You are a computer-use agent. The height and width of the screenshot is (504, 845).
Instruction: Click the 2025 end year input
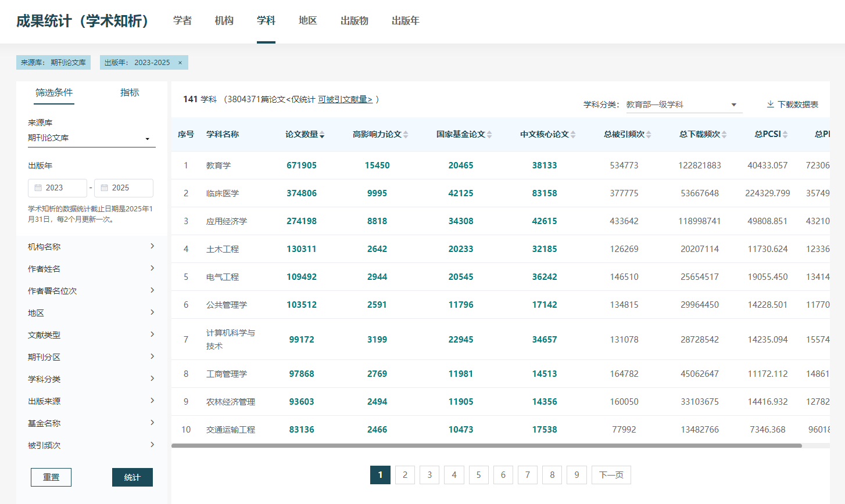[124, 188]
